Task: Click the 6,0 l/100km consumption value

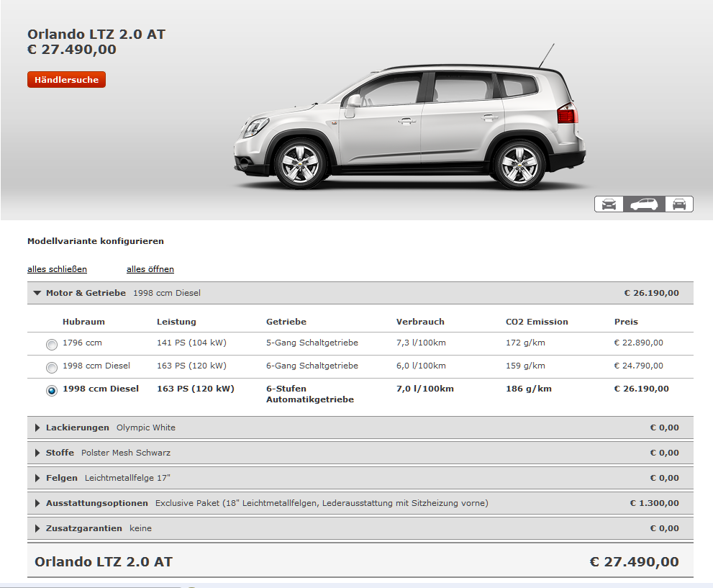Action: pyautogui.click(x=421, y=366)
